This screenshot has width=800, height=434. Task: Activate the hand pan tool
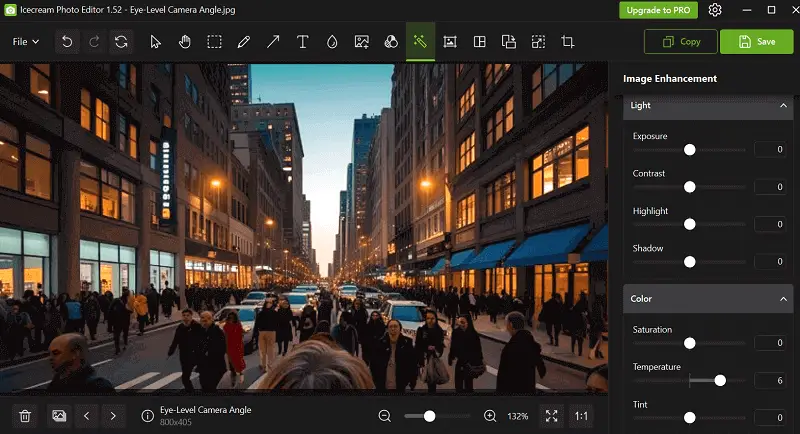(x=185, y=42)
